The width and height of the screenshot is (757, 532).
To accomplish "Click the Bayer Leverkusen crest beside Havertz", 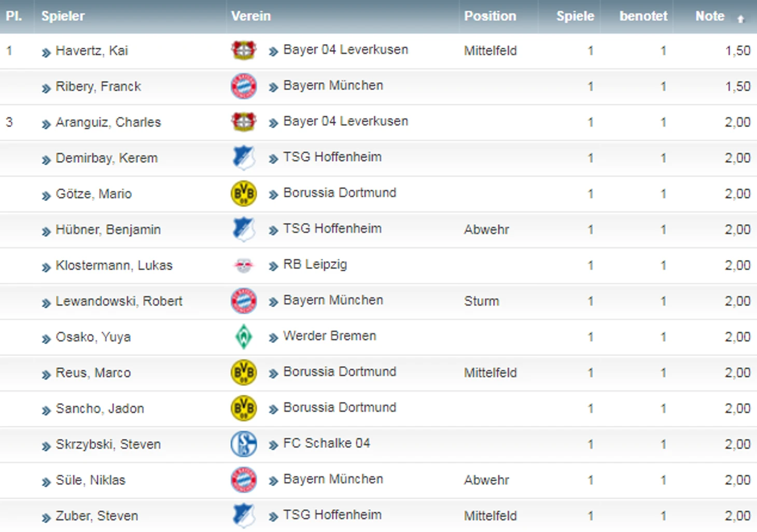I will [x=244, y=50].
